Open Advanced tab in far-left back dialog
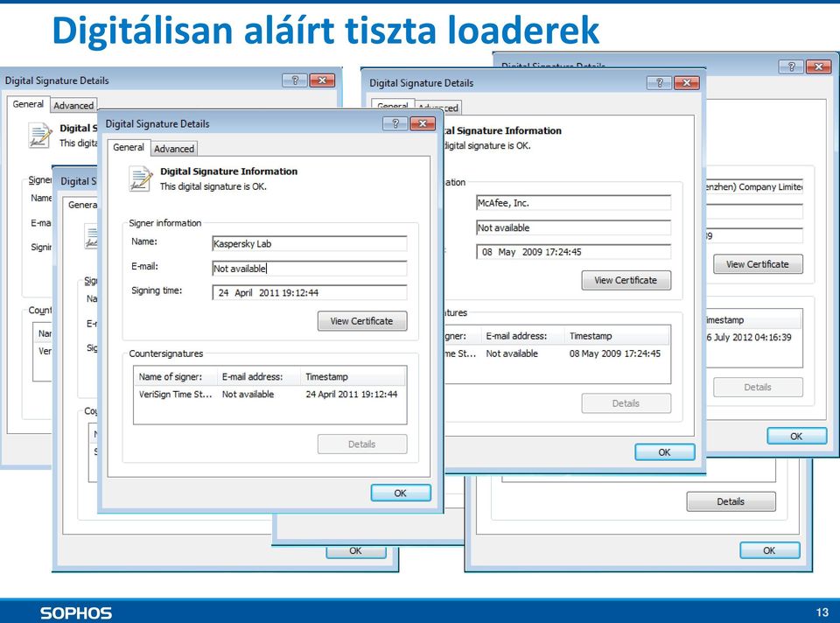 [x=73, y=106]
